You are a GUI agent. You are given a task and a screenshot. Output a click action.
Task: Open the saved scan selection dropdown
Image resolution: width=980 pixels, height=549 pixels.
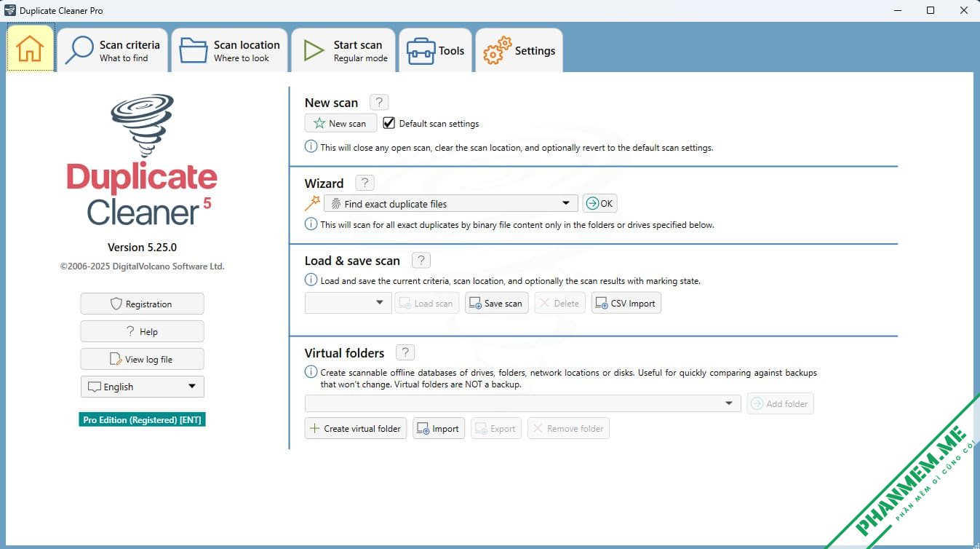point(348,303)
